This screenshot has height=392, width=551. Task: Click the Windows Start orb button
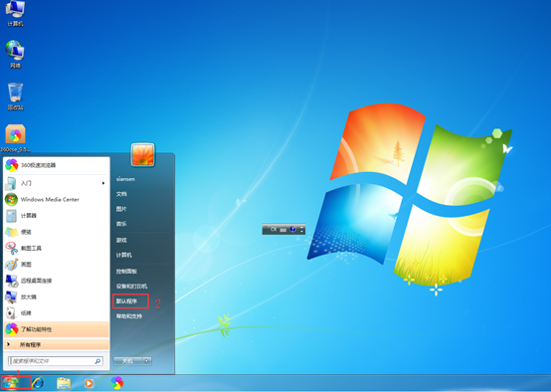pyautogui.click(x=11, y=382)
